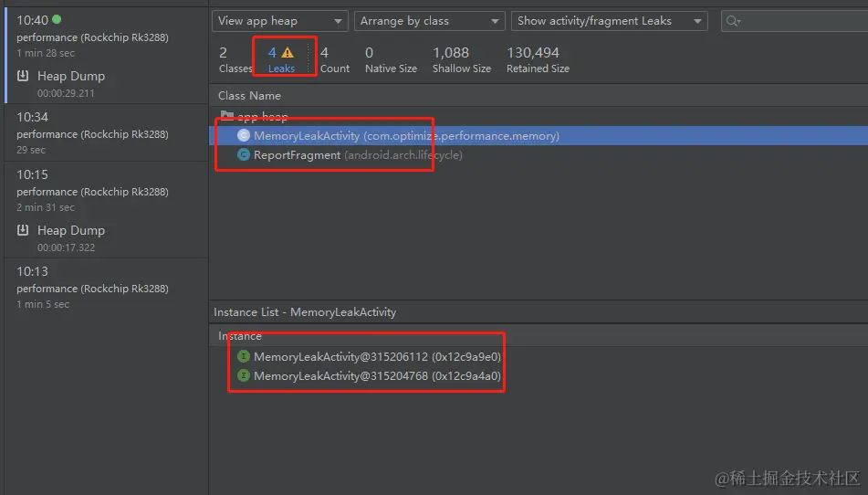Click the 1 min 28 sec duration text
The height and width of the screenshot is (495, 868).
(x=46, y=53)
